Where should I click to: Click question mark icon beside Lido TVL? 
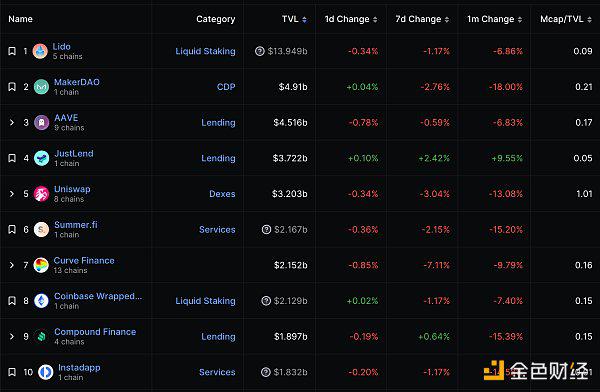click(260, 51)
